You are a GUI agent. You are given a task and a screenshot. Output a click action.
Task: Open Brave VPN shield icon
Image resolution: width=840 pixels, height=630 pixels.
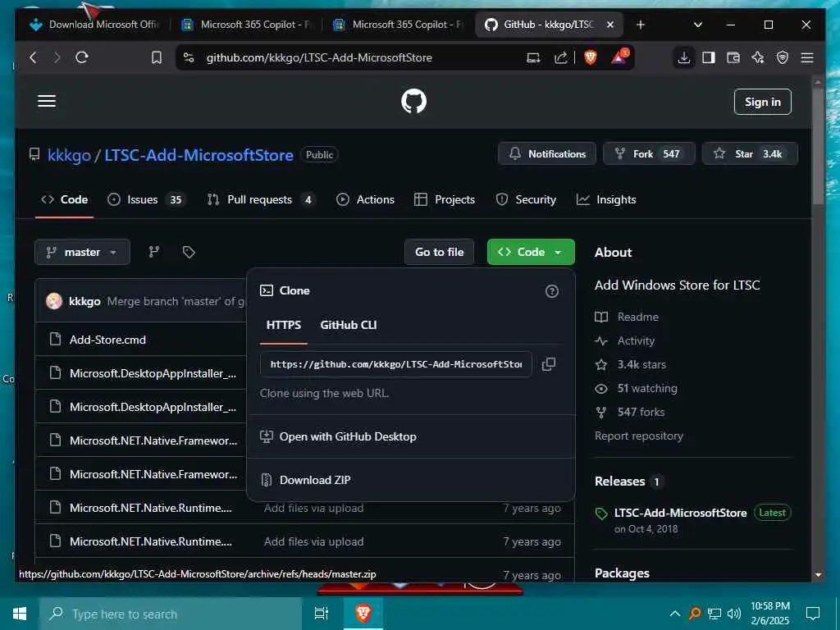point(782,57)
